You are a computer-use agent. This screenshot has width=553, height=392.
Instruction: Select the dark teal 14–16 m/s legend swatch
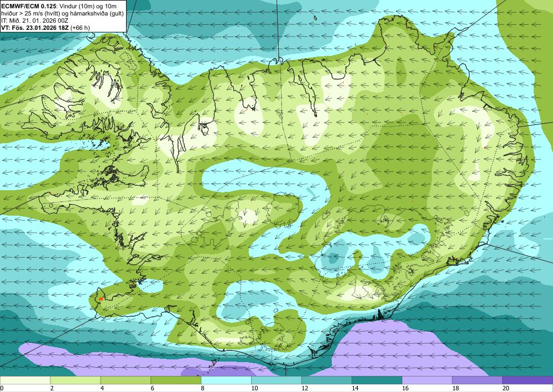pyautogui.click(x=377, y=380)
